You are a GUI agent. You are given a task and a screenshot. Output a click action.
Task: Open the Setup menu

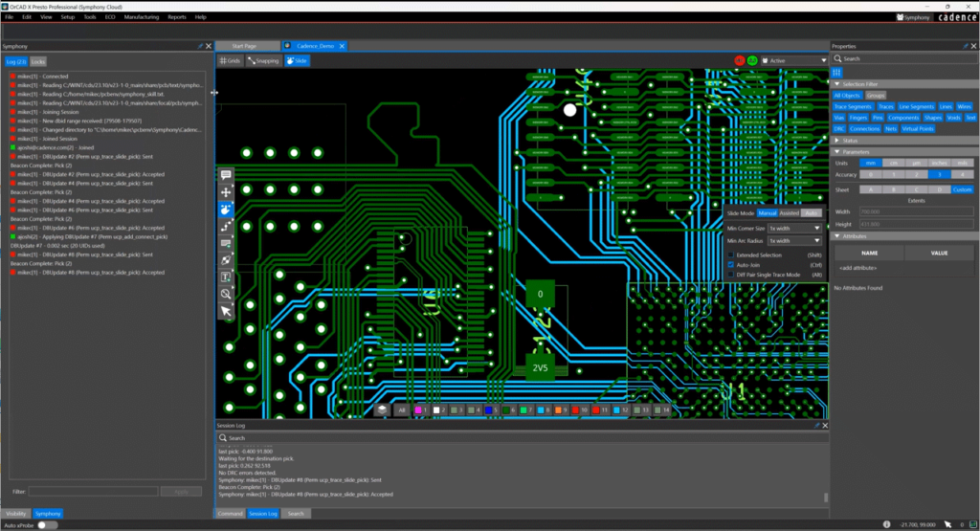point(68,17)
